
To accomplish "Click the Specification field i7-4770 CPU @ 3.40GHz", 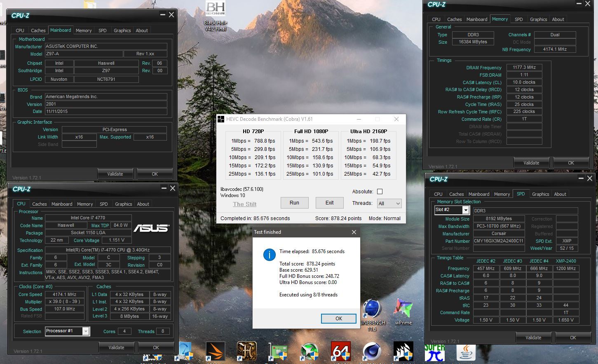I will (x=108, y=250).
